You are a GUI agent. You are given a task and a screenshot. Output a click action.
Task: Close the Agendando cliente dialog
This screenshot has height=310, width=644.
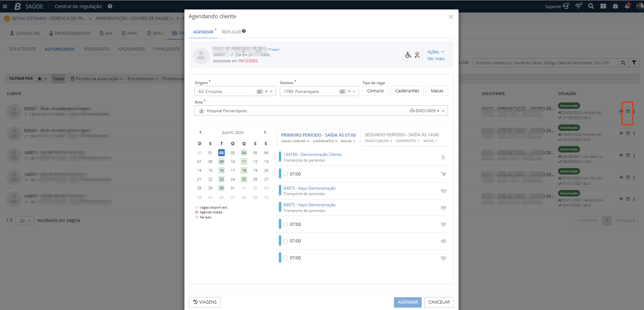coord(451,17)
